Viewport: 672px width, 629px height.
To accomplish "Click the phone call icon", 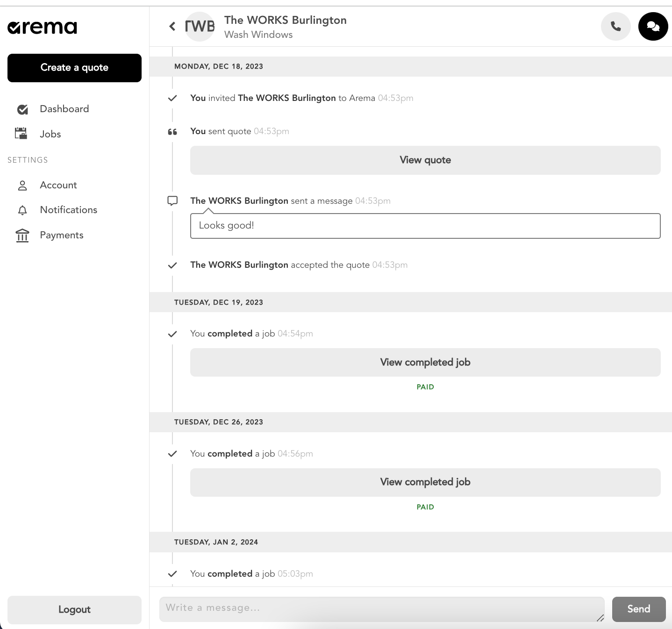I will [615, 27].
